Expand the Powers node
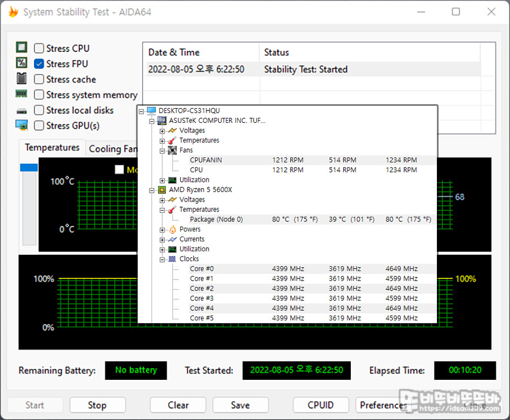This screenshot has height=420, width=510. tap(162, 230)
